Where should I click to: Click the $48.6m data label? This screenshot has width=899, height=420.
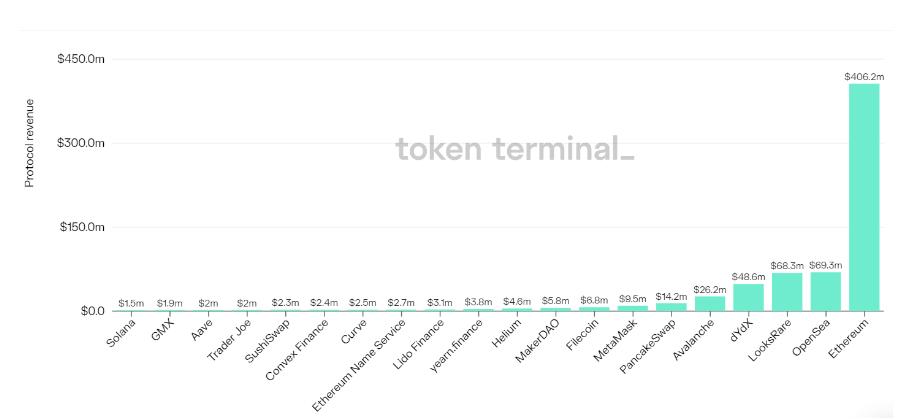pyautogui.click(x=748, y=277)
